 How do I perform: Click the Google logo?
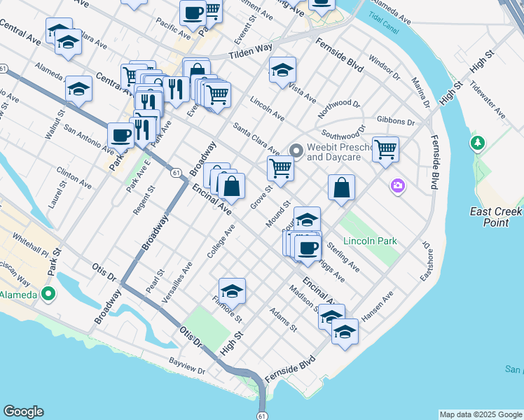click(x=23, y=412)
